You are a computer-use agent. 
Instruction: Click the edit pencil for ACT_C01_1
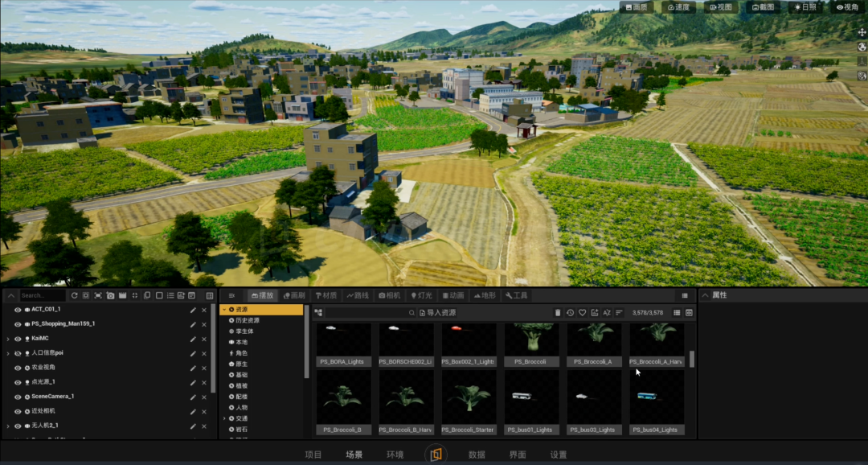coord(193,309)
